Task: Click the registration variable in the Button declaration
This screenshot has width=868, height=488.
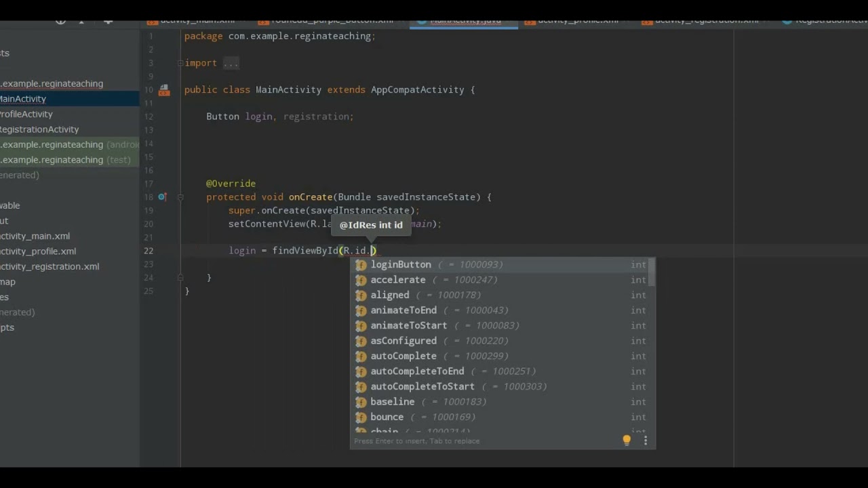Action: pos(316,117)
